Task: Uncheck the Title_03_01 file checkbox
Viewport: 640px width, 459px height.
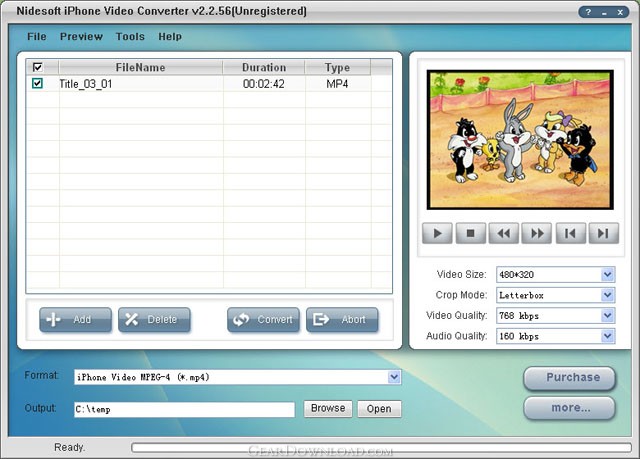Action: (37, 83)
